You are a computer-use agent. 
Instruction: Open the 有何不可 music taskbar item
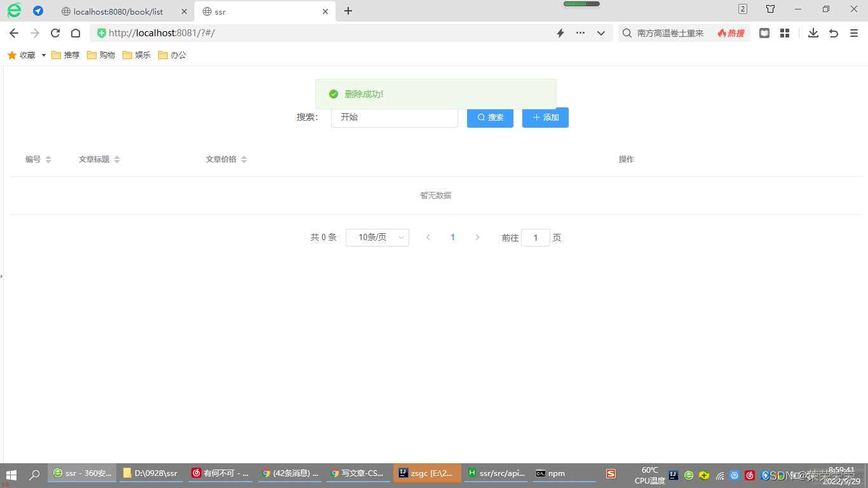coord(220,473)
